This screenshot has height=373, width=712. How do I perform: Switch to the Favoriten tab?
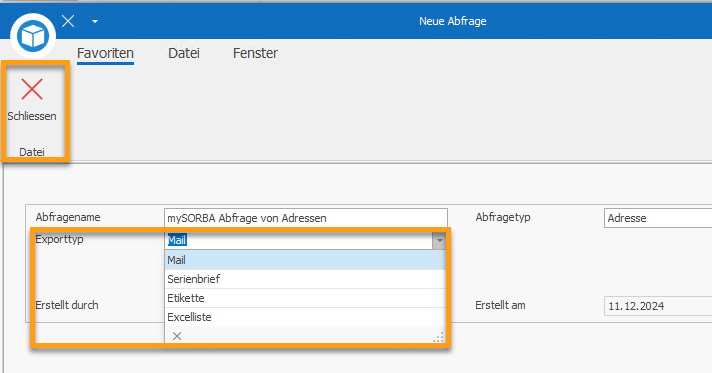[105, 53]
